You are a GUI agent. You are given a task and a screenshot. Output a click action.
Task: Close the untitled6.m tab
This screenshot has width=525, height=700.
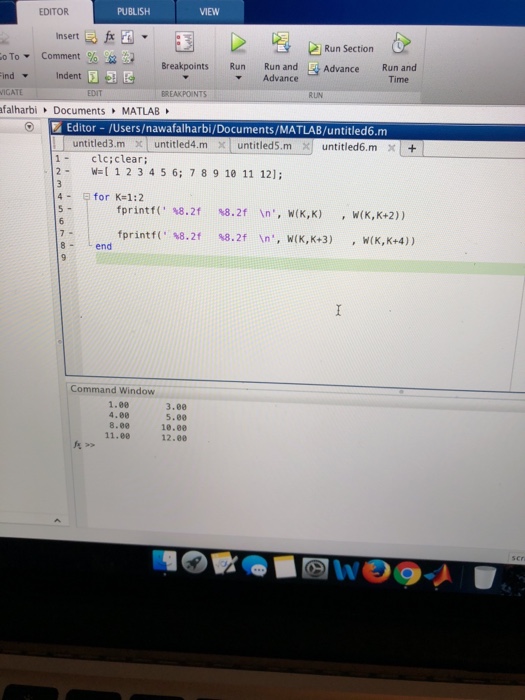[392, 148]
